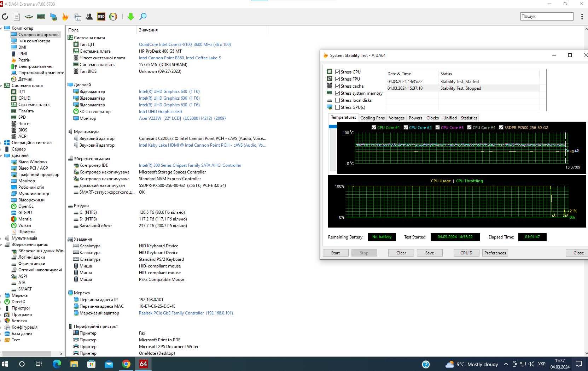The image size is (588, 371).
Task: Select CPUID item under Системна плата
Action: coord(24,98)
